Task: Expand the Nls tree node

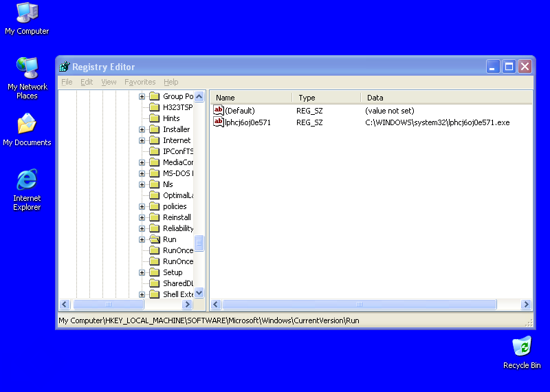Action: pos(142,184)
